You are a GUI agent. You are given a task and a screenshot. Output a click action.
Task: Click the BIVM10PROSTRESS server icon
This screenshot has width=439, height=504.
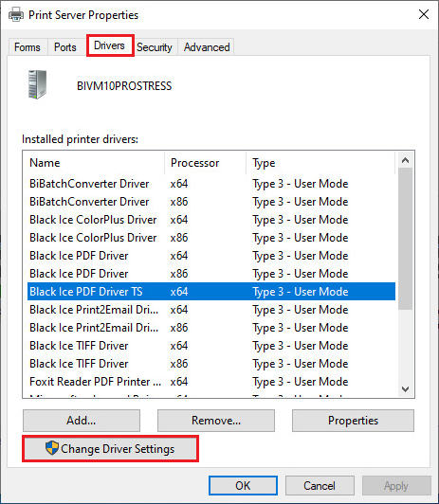tap(37, 84)
